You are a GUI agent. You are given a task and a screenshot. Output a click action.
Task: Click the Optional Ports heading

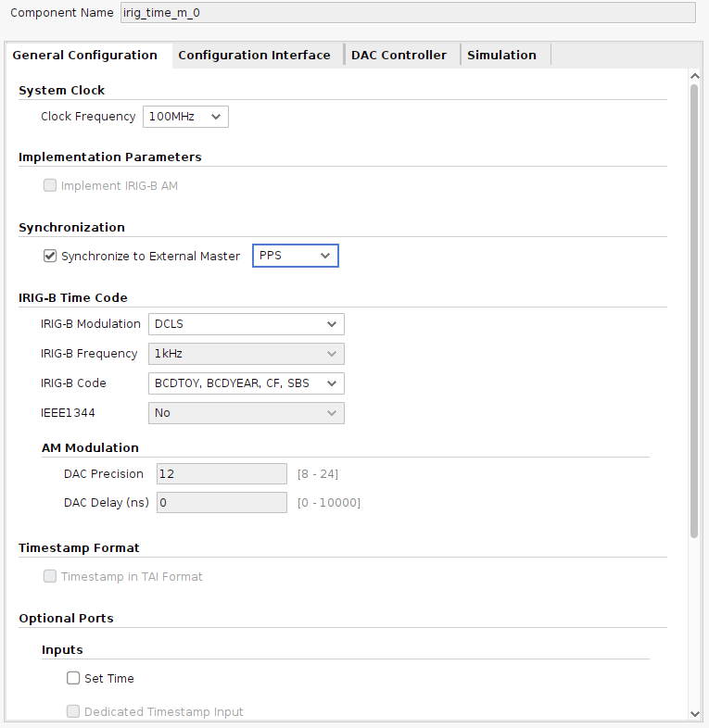pos(67,619)
